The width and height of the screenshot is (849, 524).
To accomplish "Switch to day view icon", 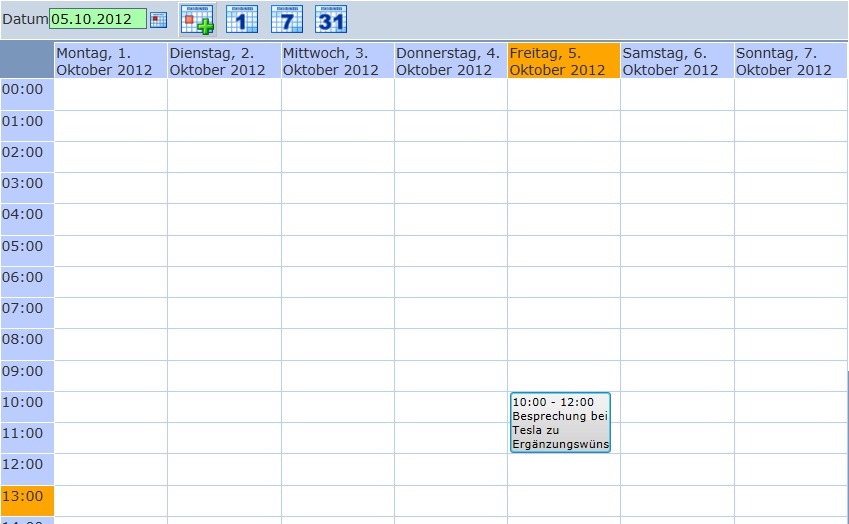I will 241,19.
